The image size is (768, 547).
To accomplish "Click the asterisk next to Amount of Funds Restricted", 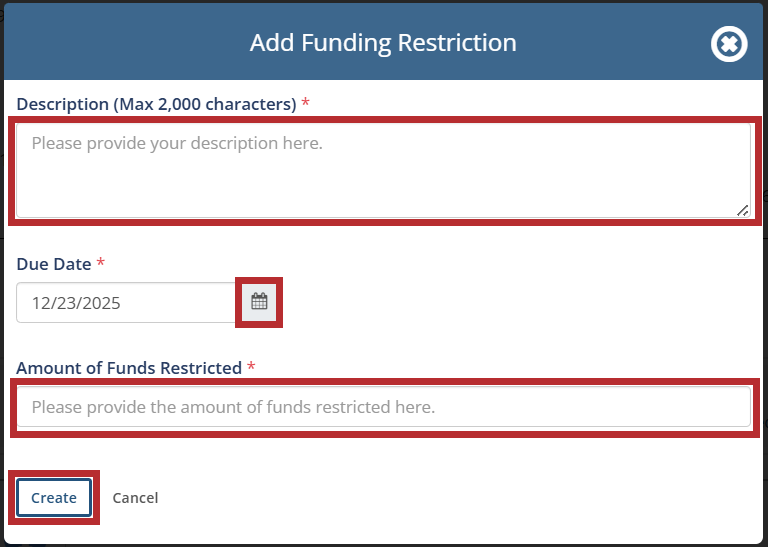I will 251,368.
